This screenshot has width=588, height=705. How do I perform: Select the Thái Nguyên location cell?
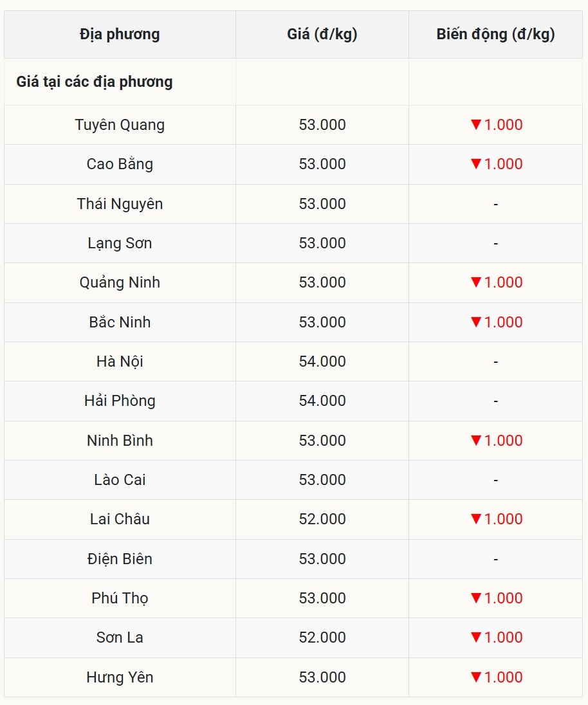click(x=120, y=204)
